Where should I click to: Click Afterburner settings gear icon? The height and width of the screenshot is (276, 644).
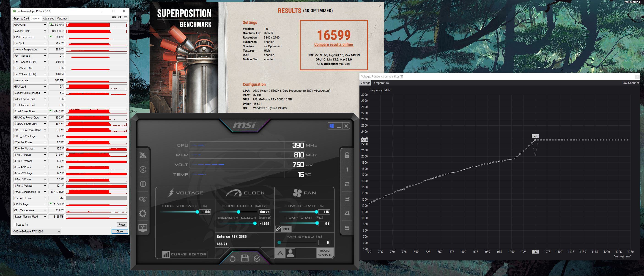pyautogui.click(x=143, y=213)
